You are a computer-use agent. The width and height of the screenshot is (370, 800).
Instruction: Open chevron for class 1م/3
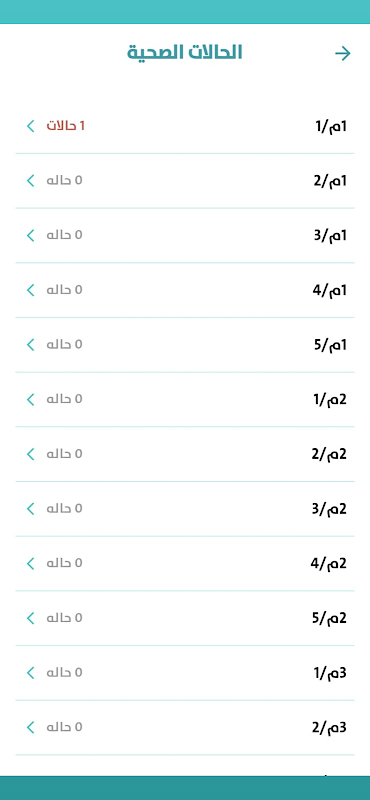(31, 235)
